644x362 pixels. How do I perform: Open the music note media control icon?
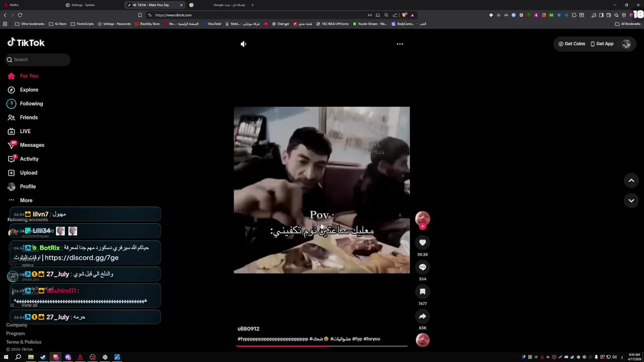point(594,15)
